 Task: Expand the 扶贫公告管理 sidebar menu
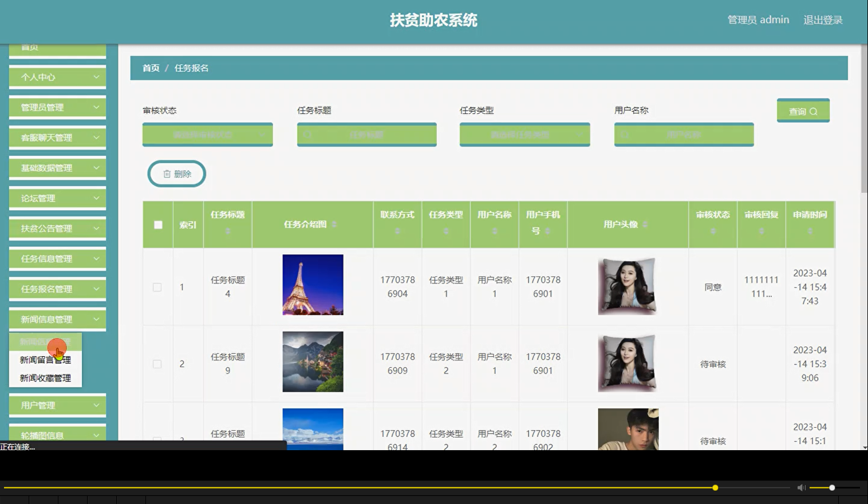(57, 228)
